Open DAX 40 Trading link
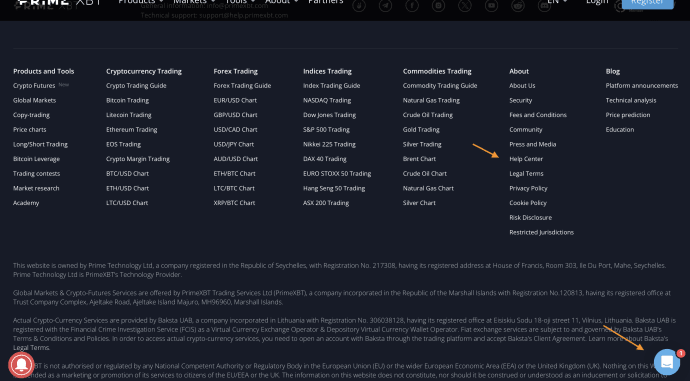This screenshot has width=690, height=381. tap(325, 159)
